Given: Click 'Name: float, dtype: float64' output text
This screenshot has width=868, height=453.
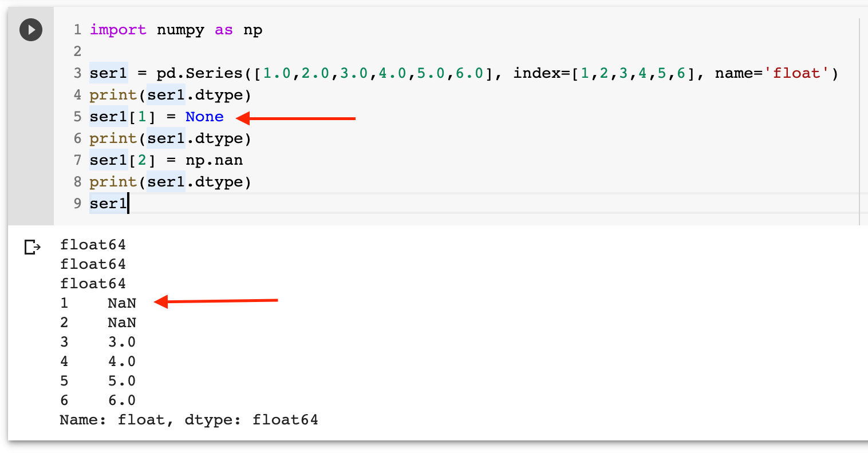Looking at the screenshot, I should (189, 419).
